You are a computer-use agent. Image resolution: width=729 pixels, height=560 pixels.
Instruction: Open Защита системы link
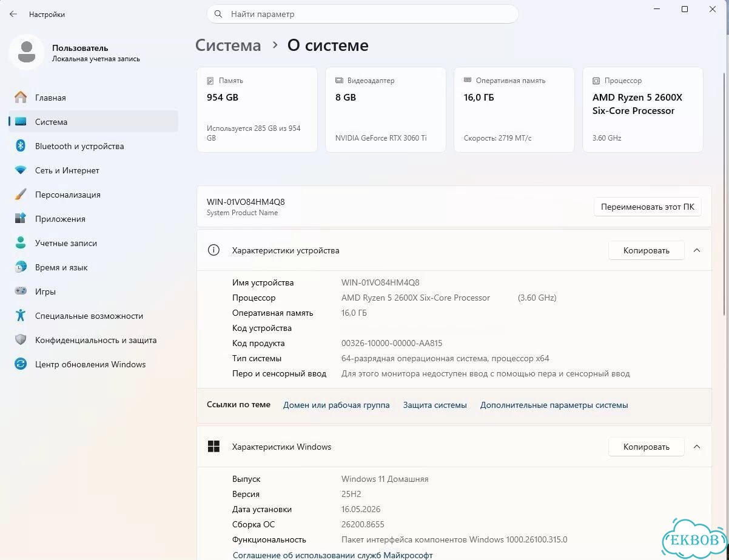coord(435,405)
